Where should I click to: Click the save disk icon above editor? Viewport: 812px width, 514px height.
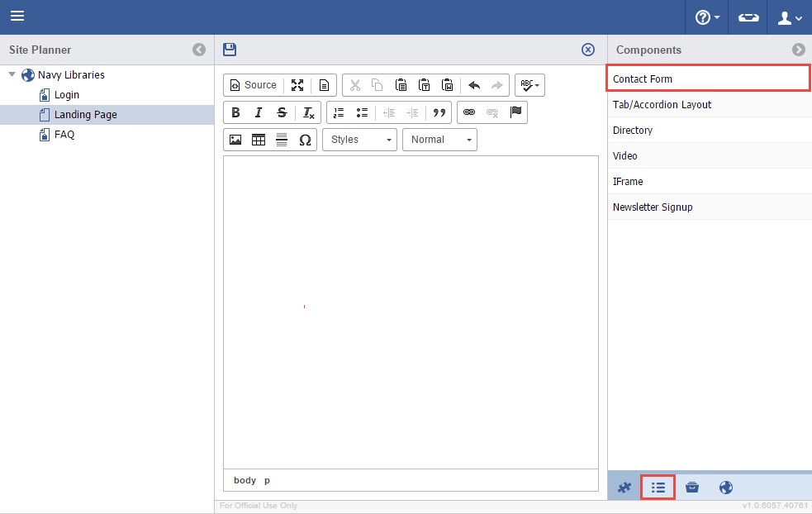coord(230,50)
